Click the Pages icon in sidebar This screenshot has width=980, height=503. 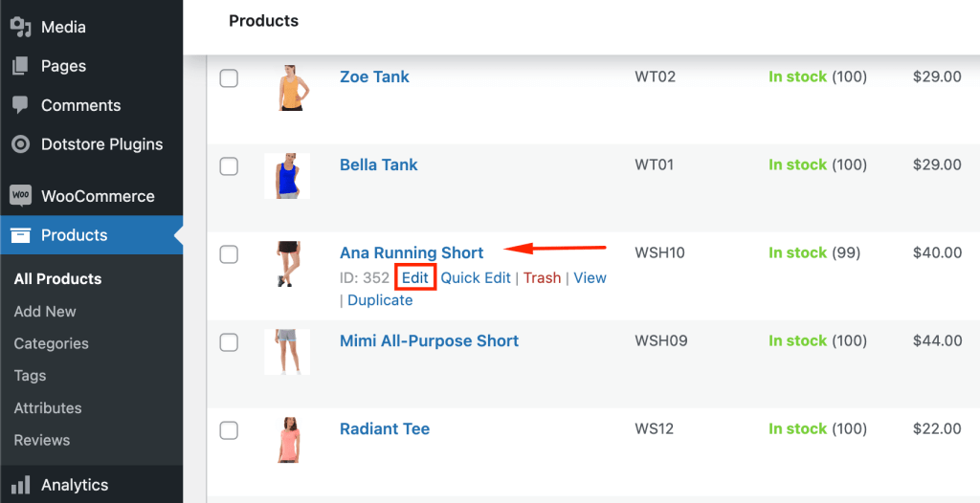click(21, 66)
